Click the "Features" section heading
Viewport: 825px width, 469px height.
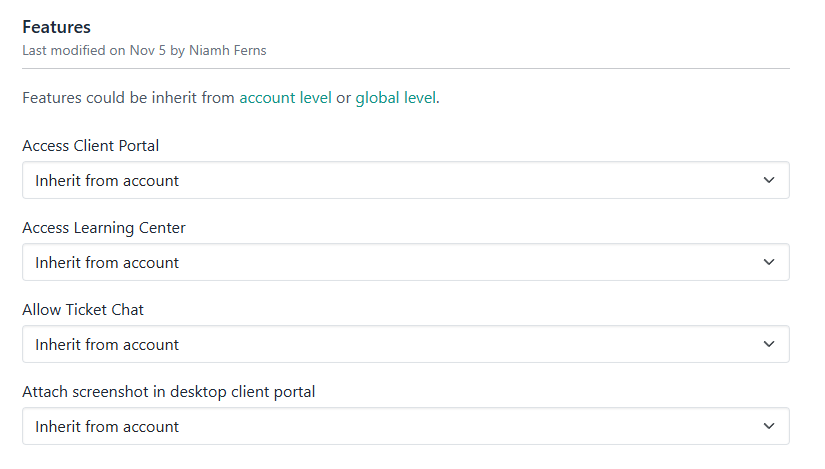(x=55, y=27)
